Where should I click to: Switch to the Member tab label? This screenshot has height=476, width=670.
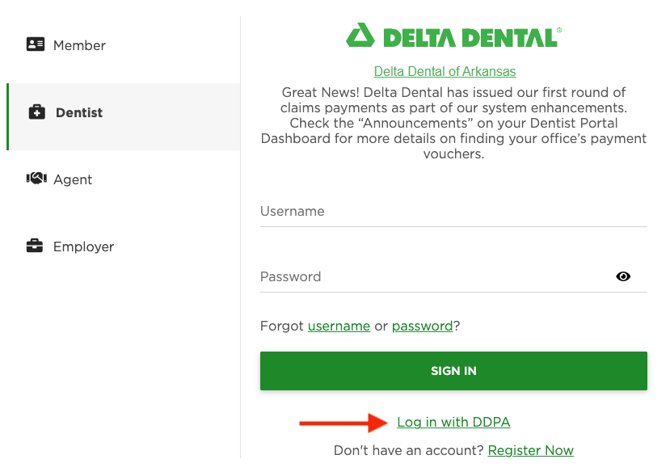coord(79,46)
